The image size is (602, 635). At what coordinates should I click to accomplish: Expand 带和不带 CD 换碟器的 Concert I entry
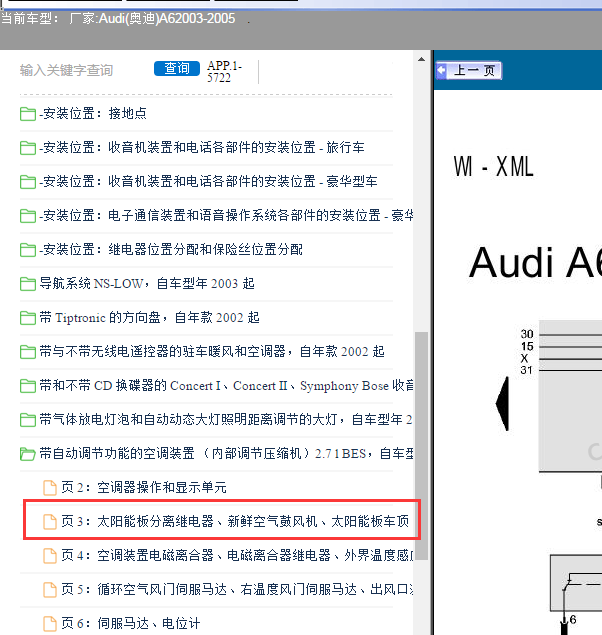[x=226, y=386]
